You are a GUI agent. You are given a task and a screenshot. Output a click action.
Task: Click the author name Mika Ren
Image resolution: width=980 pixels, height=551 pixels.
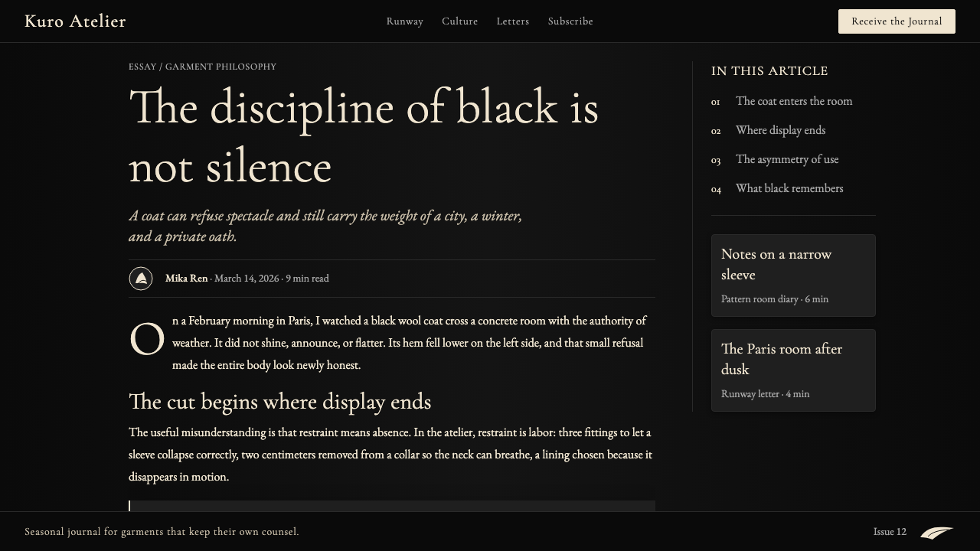(186, 279)
